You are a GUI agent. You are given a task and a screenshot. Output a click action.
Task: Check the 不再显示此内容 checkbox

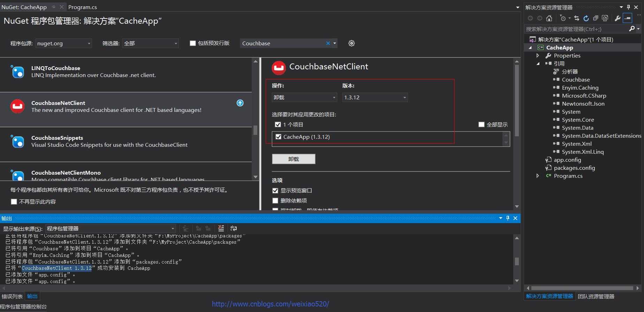point(14,202)
